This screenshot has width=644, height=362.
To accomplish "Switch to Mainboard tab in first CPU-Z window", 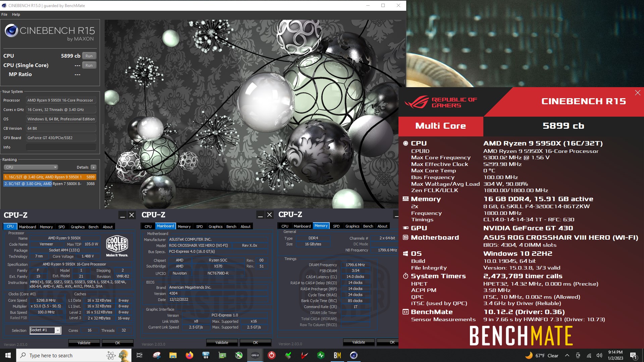I will pyautogui.click(x=28, y=227).
